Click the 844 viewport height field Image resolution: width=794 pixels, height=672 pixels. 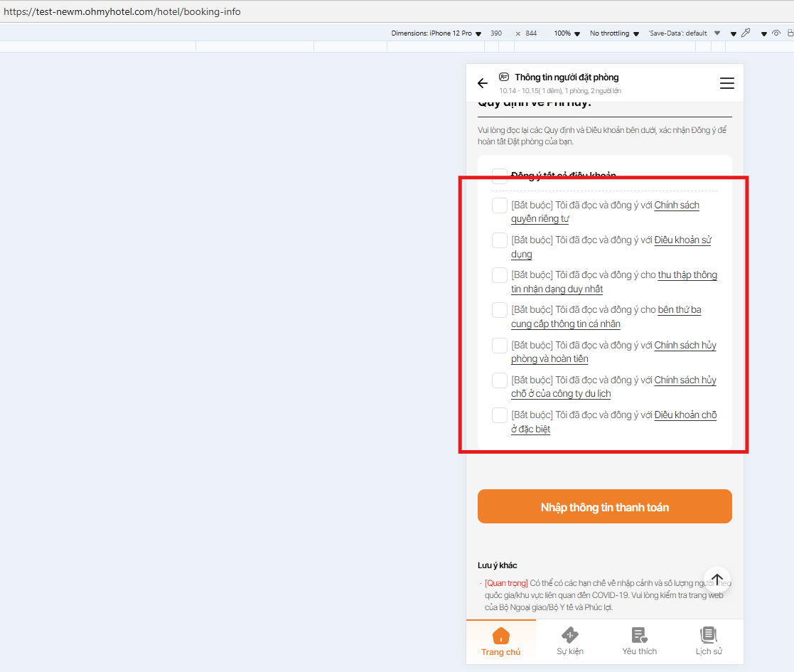pos(531,33)
